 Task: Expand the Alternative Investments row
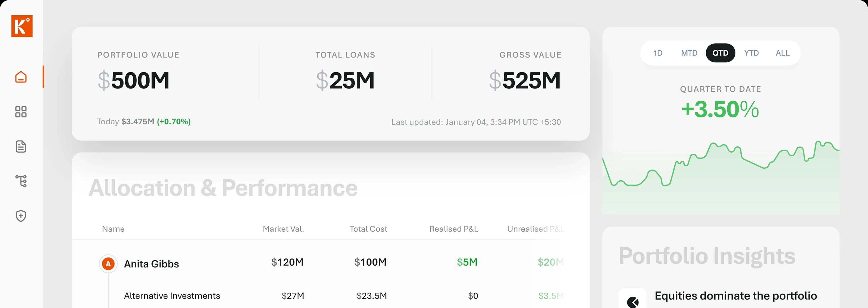click(172, 296)
